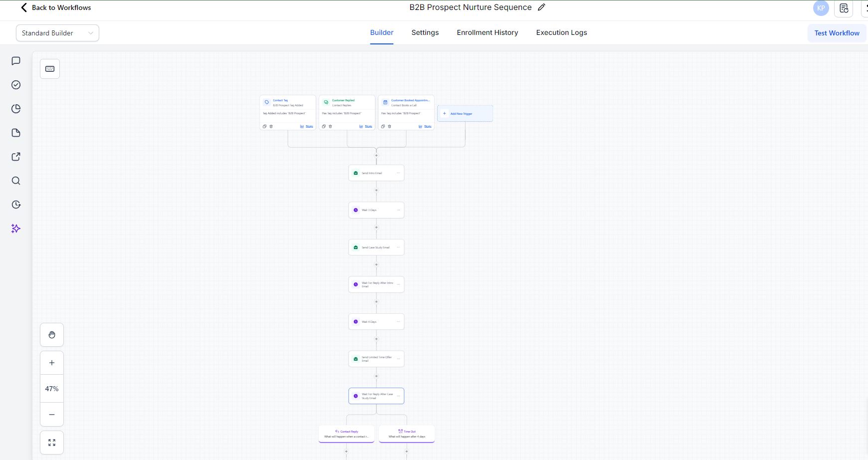The height and width of the screenshot is (460, 868).
Task: Open the AI sparkle icon in sidebar
Action: click(x=16, y=229)
